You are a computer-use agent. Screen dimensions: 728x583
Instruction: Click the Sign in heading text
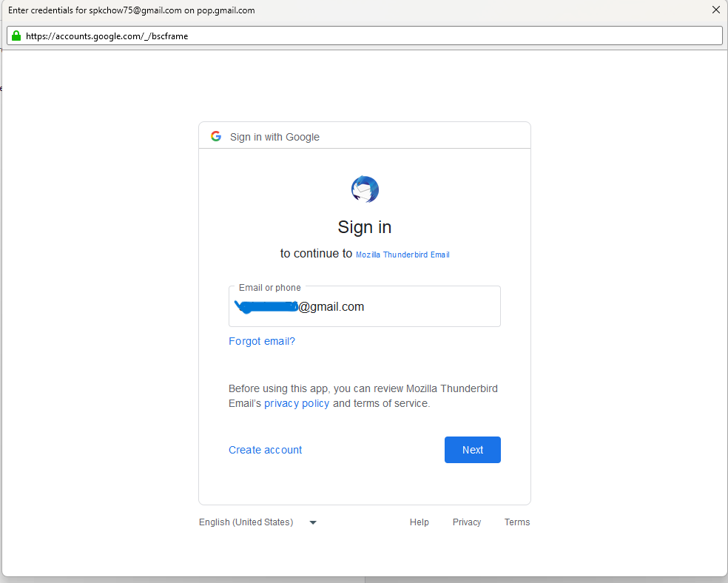coord(365,227)
